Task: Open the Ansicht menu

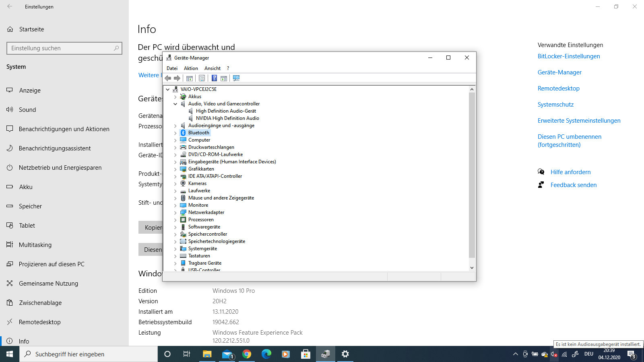Action: tap(213, 68)
